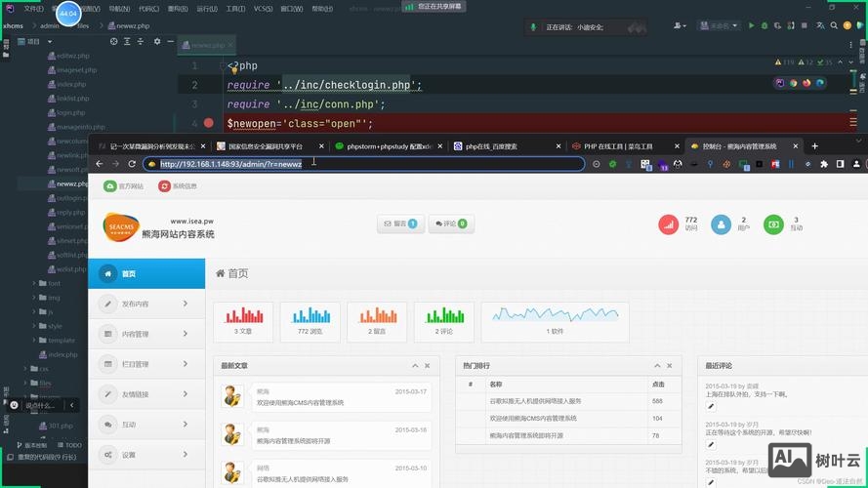The height and width of the screenshot is (488, 868).
Task: Click intention lightbulb on line 1
Action: 234,70
